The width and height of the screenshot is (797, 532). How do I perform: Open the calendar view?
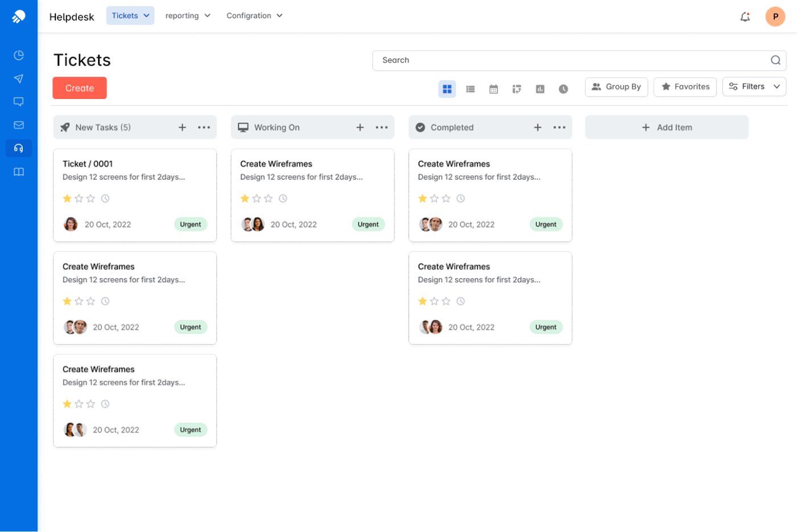(x=494, y=89)
